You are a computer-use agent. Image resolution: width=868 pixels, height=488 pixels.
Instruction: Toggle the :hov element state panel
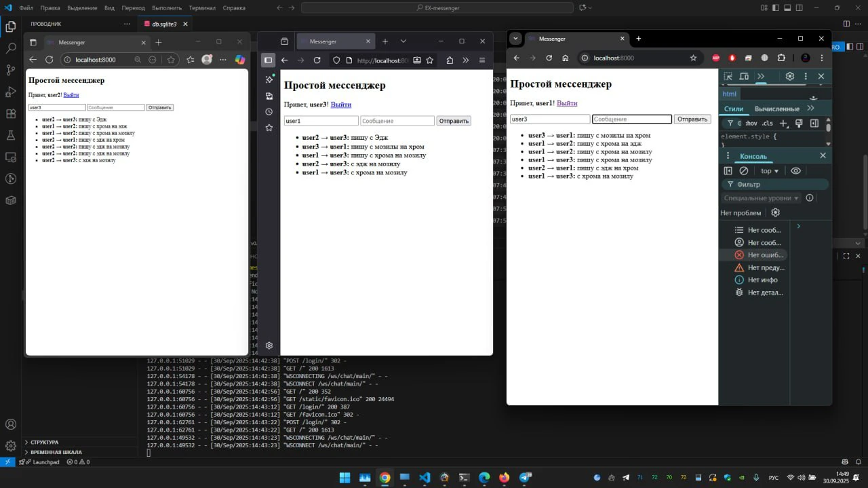click(x=751, y=124)
